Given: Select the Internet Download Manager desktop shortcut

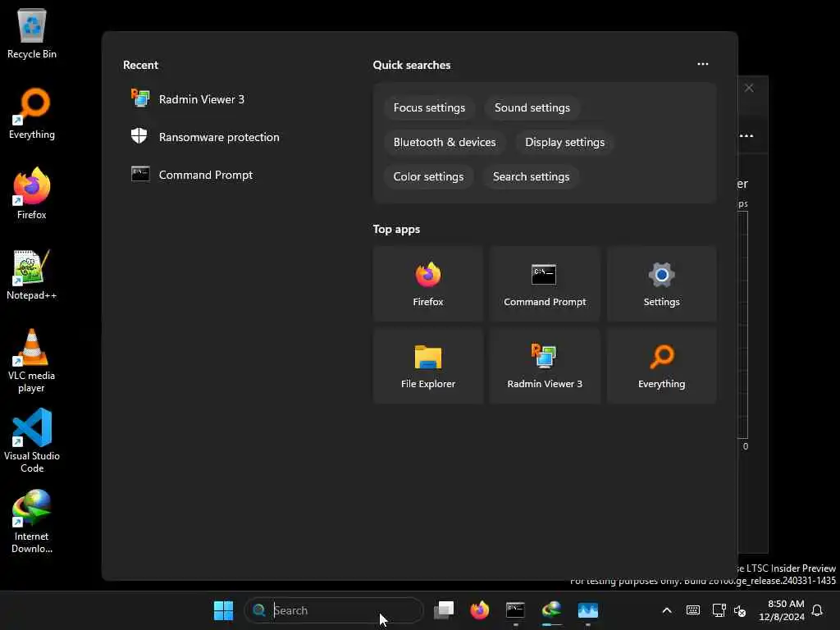Looking at the screenshot, I should point(32,521).
